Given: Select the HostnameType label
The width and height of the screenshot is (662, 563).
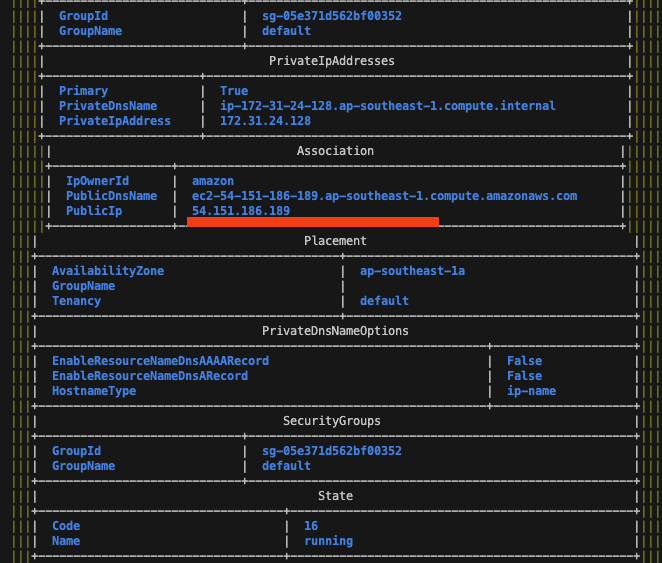Looking at the screenshot, I should click(94, 391).
